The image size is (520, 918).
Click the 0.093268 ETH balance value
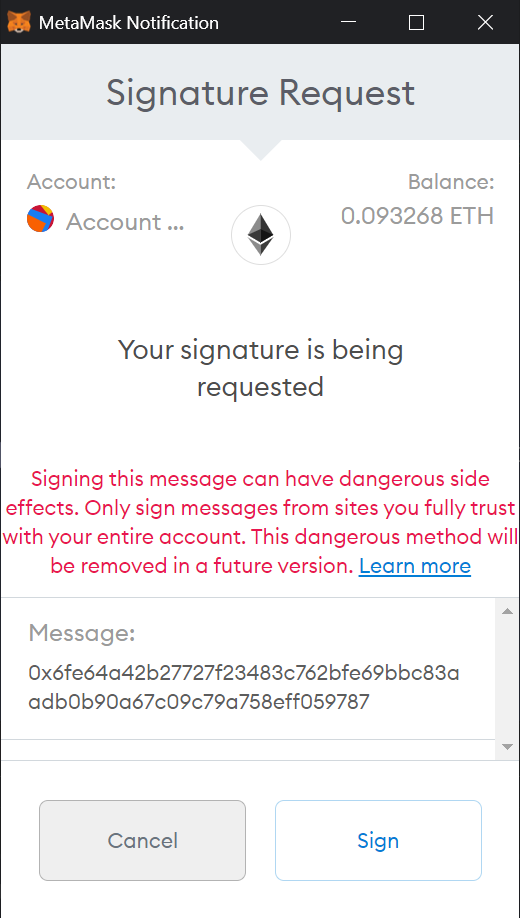pos(418,216)
